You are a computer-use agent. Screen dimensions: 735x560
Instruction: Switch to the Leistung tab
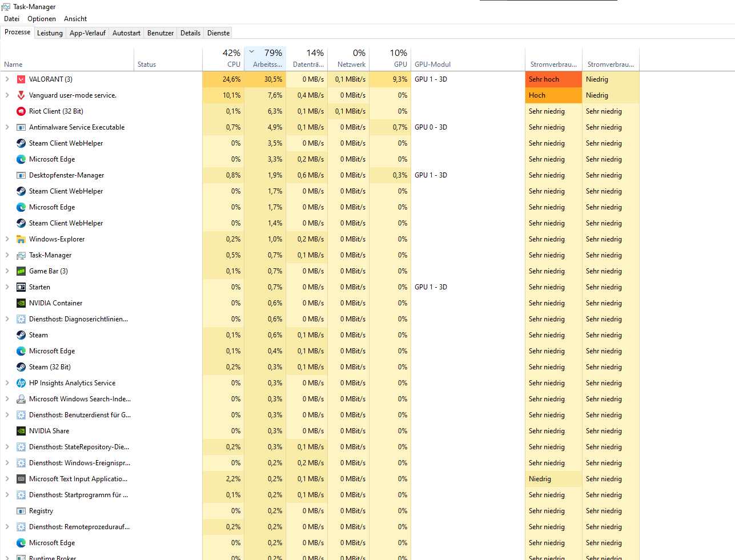[50, 33]
